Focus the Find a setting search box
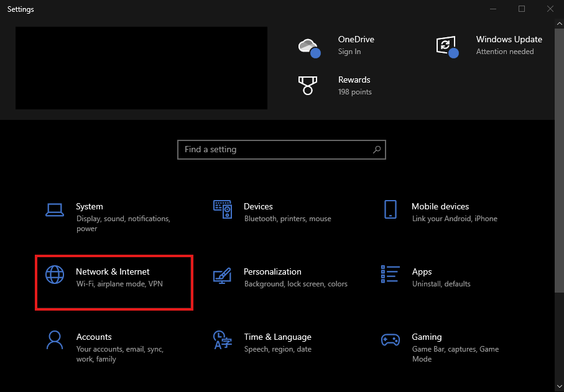Image resolution: width=564 pixels, height=392 pixels. [x=282, y=150]
